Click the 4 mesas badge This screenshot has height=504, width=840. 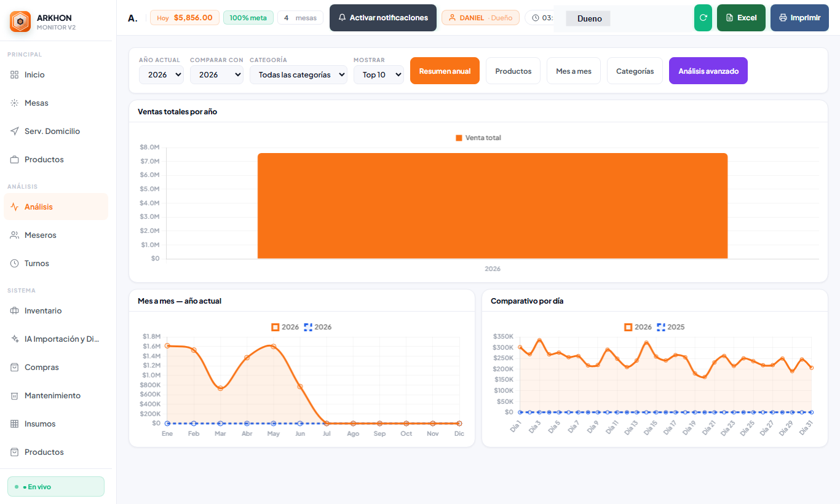(300, 18)
